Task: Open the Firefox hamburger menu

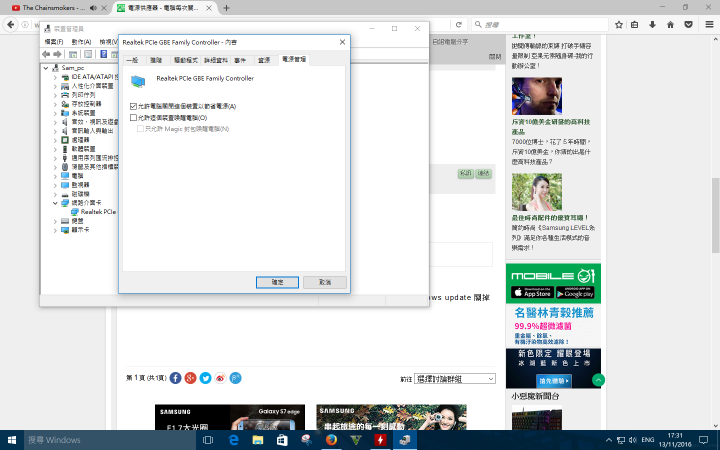Action: tap(709, 24)
